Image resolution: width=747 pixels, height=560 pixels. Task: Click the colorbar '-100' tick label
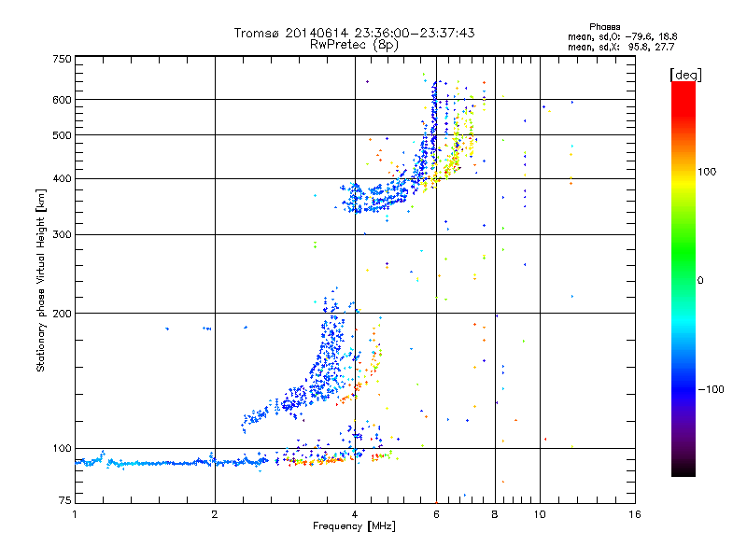tap(711, 389)
